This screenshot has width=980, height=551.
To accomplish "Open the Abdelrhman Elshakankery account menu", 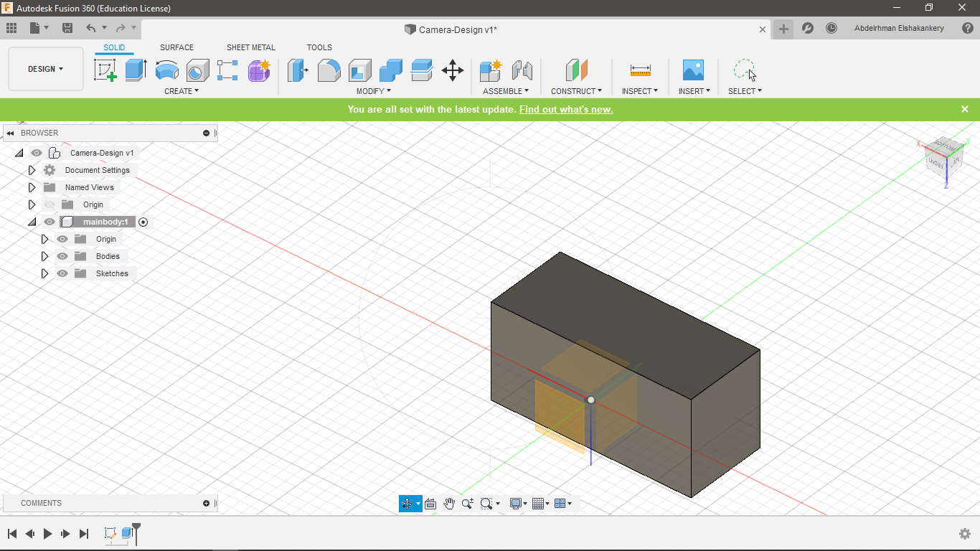I will pos(899,28).
